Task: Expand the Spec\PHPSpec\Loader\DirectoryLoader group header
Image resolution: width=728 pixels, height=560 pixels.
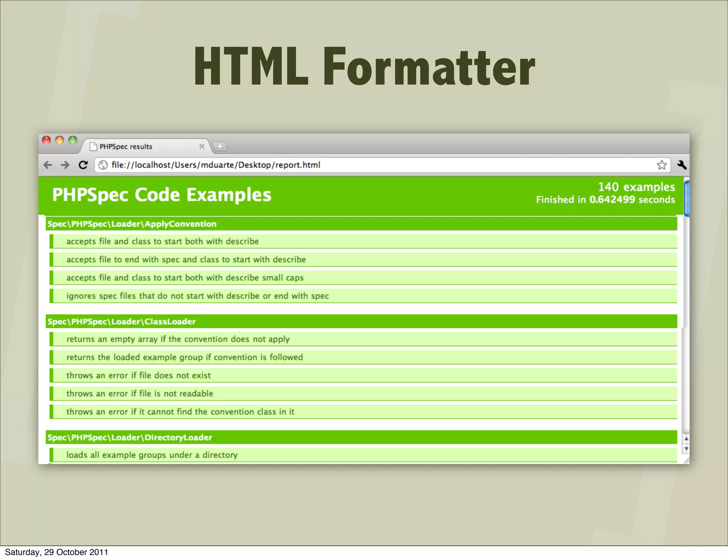Action: 130,437
